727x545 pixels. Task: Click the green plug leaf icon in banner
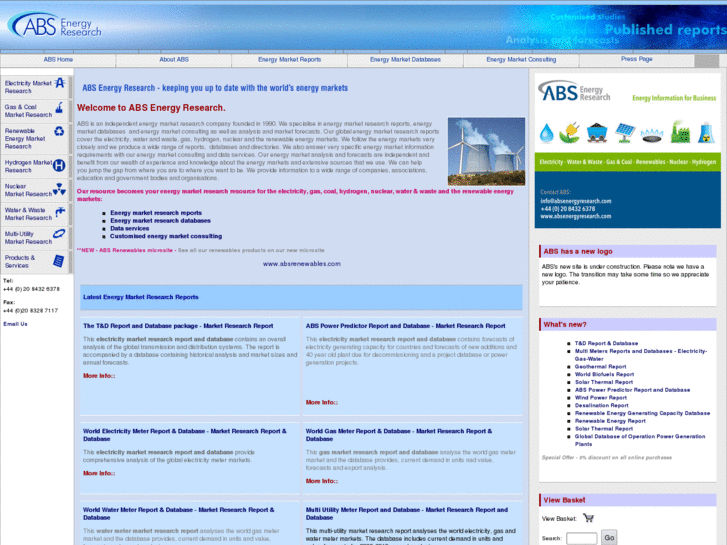pos(570,132)
